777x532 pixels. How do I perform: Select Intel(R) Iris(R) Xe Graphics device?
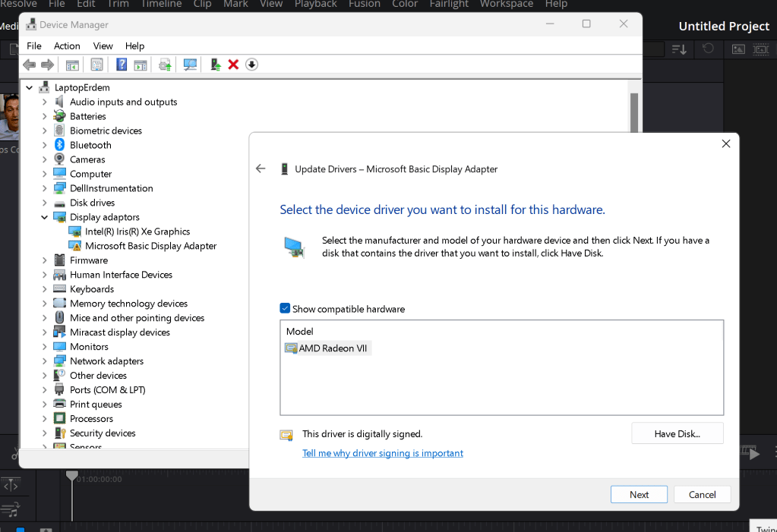[x=137, y=231]
